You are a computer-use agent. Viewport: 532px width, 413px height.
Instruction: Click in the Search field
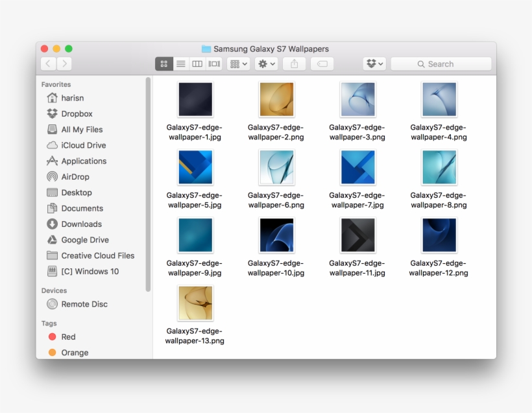[x=441, y=64]
